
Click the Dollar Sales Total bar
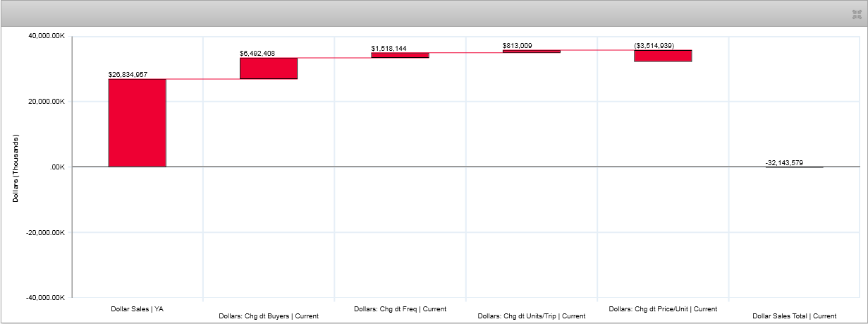pos(794,167)
